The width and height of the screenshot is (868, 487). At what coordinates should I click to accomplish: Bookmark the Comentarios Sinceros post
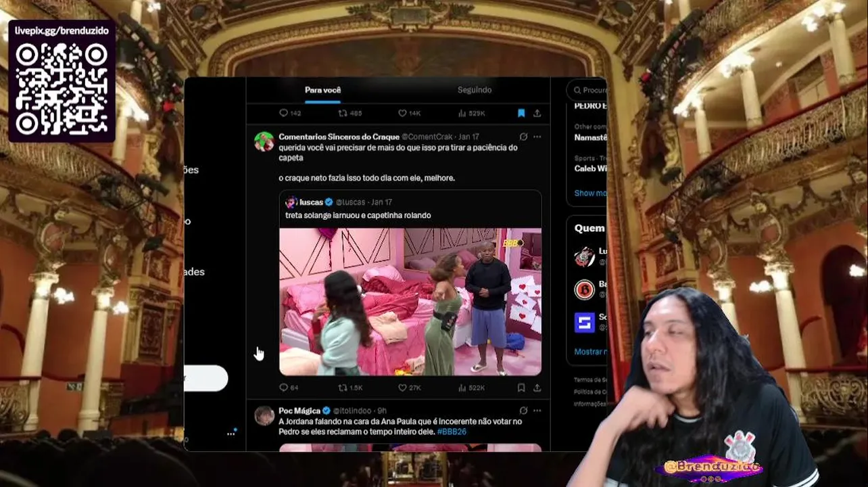click(x=521, y=388)
